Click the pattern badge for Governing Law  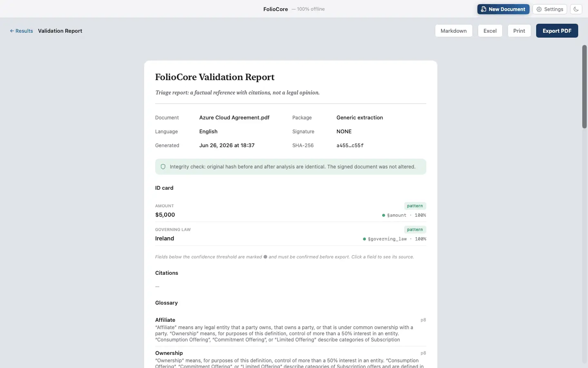(415, 229)
